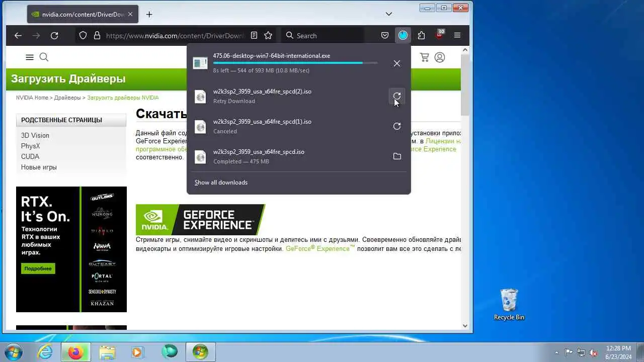This screenshot has height=362, width=644.
Task: Open the NVIDIA shopping cart icon
Action: pyautogui.click(x=425, y=57)
